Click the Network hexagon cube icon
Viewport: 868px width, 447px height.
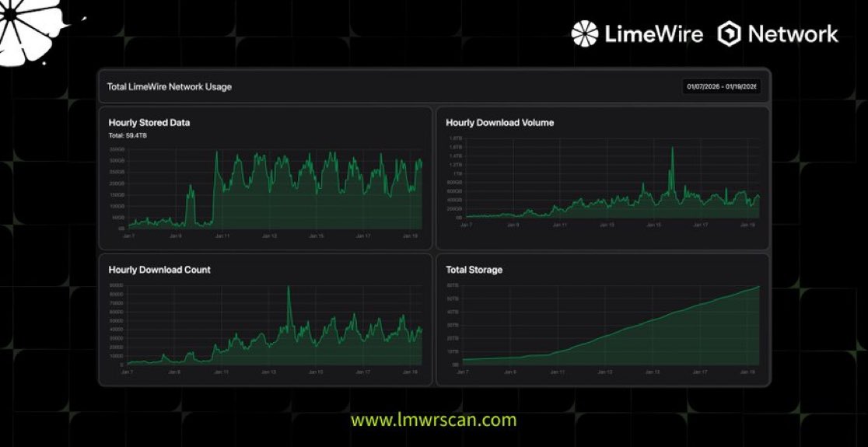coord(730,33)
